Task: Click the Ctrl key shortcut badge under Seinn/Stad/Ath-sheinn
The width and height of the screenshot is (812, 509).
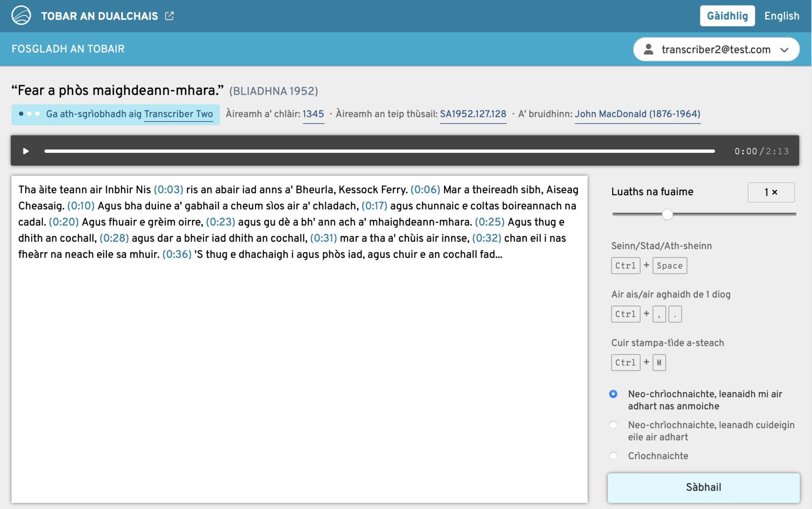Action: pos(625,265)
